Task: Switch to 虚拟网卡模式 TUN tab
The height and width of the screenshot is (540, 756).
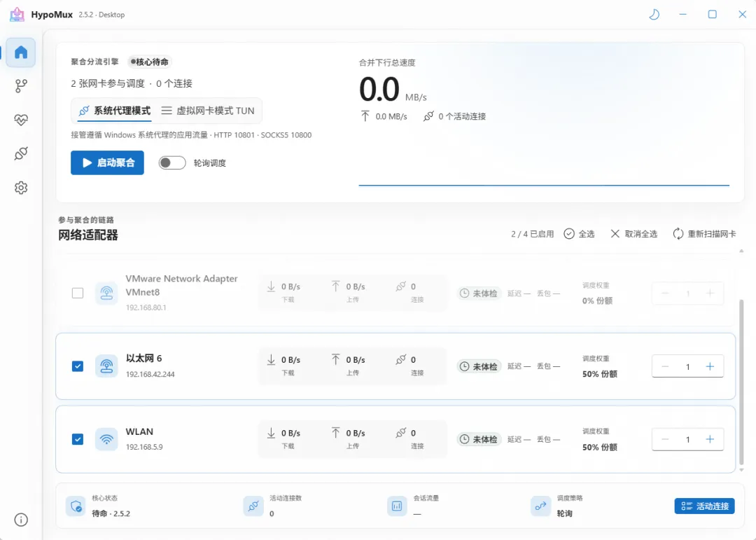Action: [208, 111]
